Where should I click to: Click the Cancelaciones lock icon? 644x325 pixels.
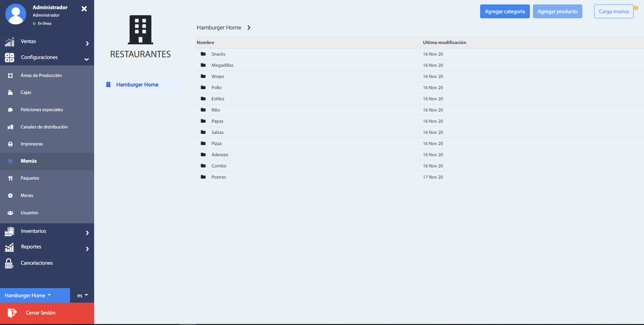pos(9,263)
